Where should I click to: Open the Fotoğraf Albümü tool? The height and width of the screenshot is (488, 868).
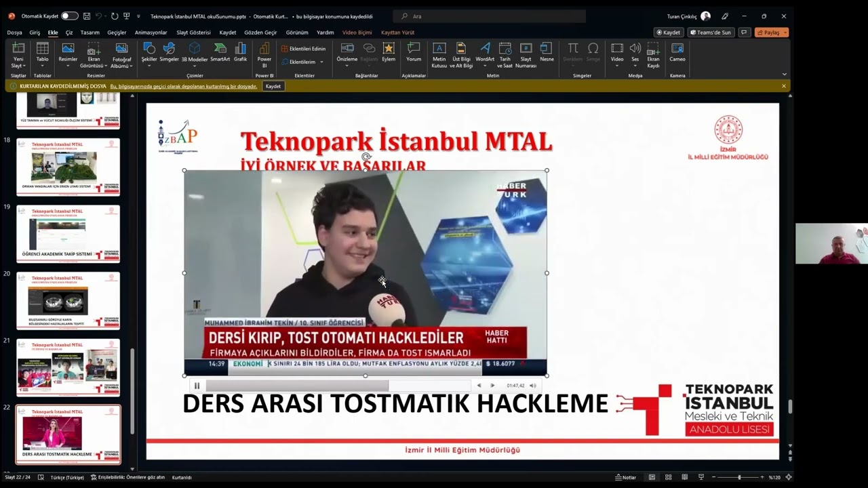[x=121, y=55]
